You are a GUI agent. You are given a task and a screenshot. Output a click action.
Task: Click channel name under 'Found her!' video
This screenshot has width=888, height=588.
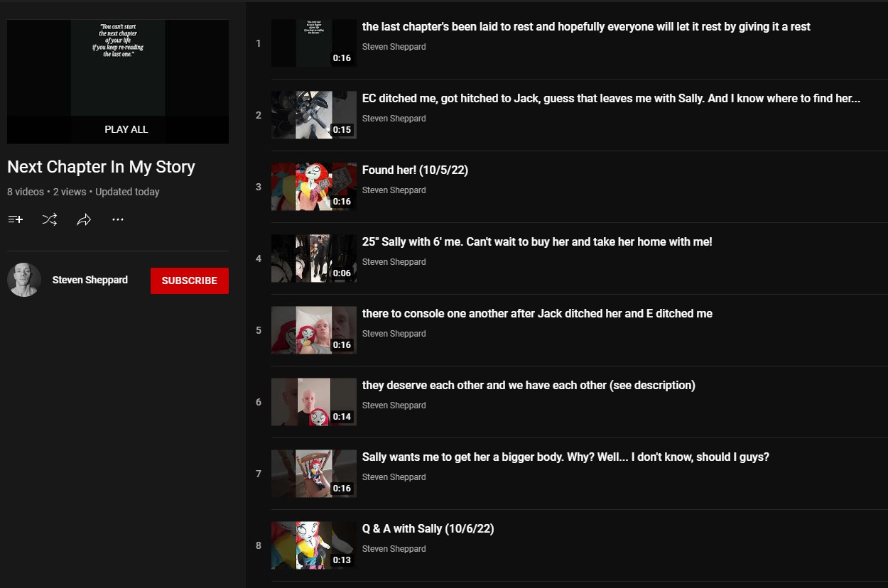pyautogui.click(x=394, y=190)
